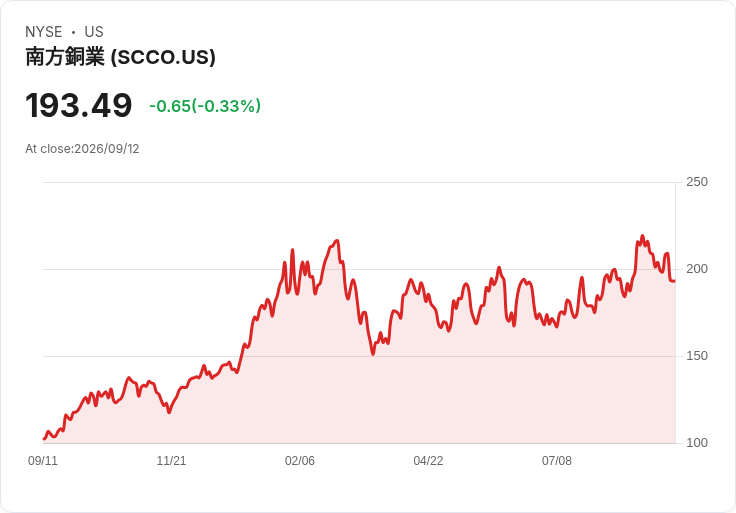Click the 250 horizontal gridline

click(x=359, y=183)
